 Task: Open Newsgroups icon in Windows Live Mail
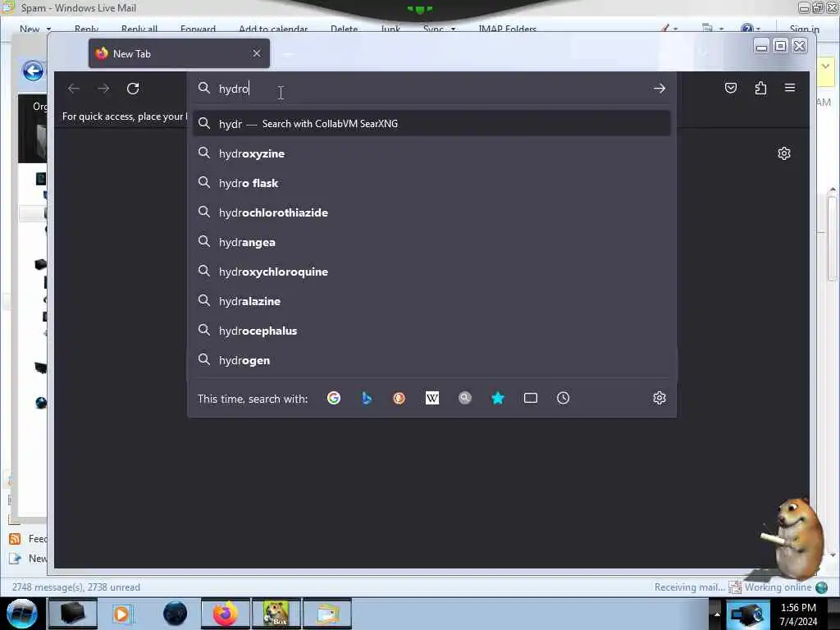[x=28, y=558]
